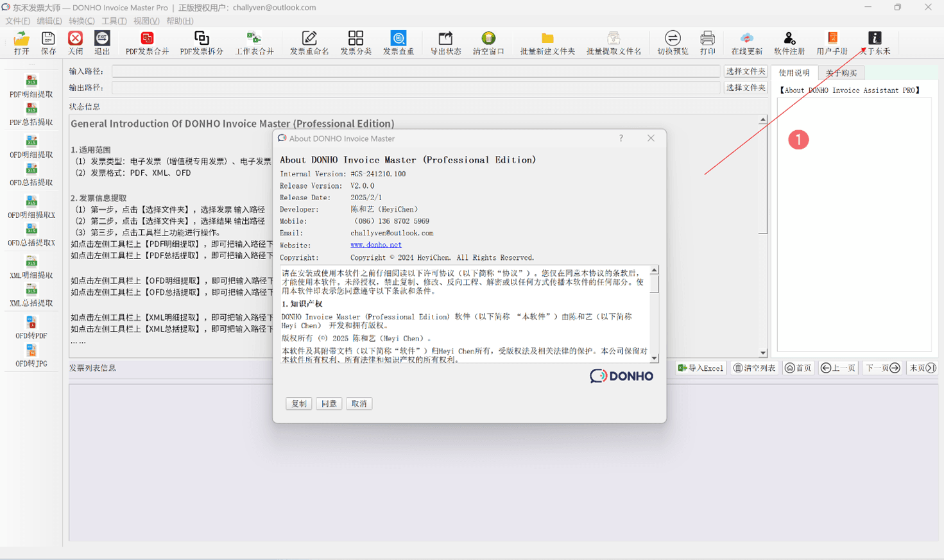Viewport: 944px width, 560px height.
Task: Open the 编辑(E) menu
Action: pos(49,21)
